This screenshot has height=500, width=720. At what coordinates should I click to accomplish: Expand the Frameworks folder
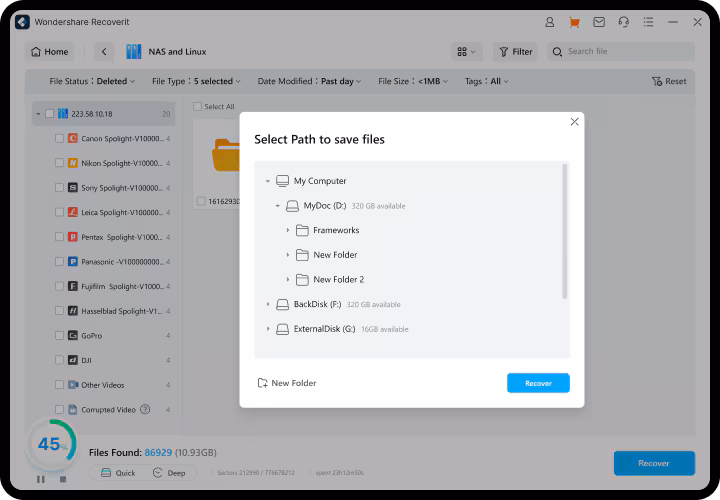point(288,230)
